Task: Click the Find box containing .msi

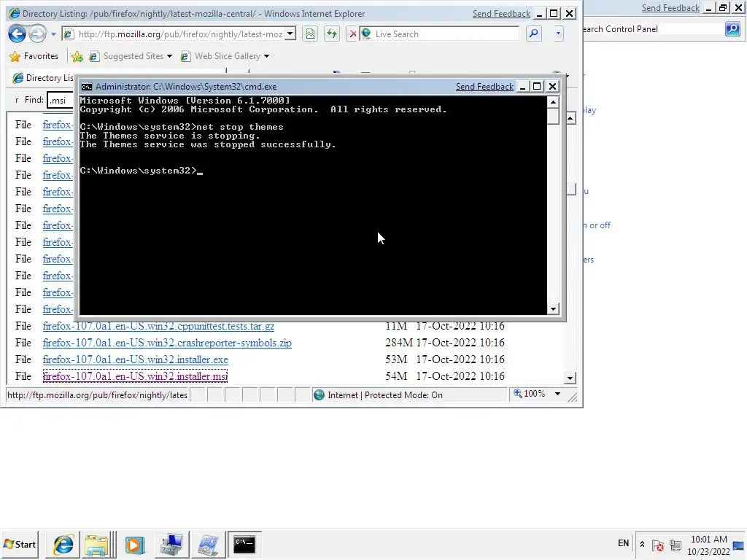Action: tap(61, 100)
